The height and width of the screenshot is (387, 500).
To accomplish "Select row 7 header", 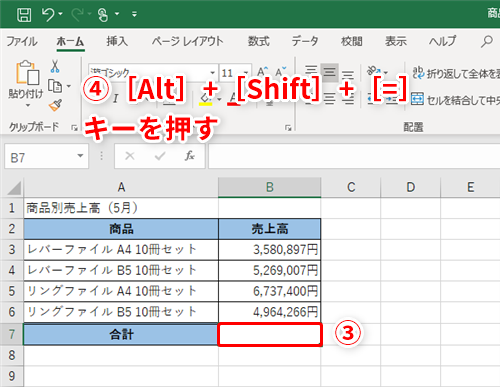I will 12,334.
